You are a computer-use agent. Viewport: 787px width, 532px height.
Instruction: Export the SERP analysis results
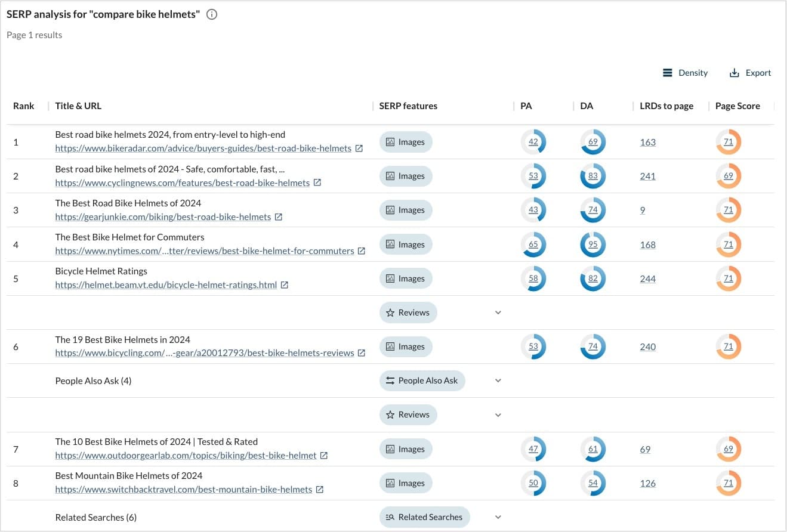pos(750,73)
